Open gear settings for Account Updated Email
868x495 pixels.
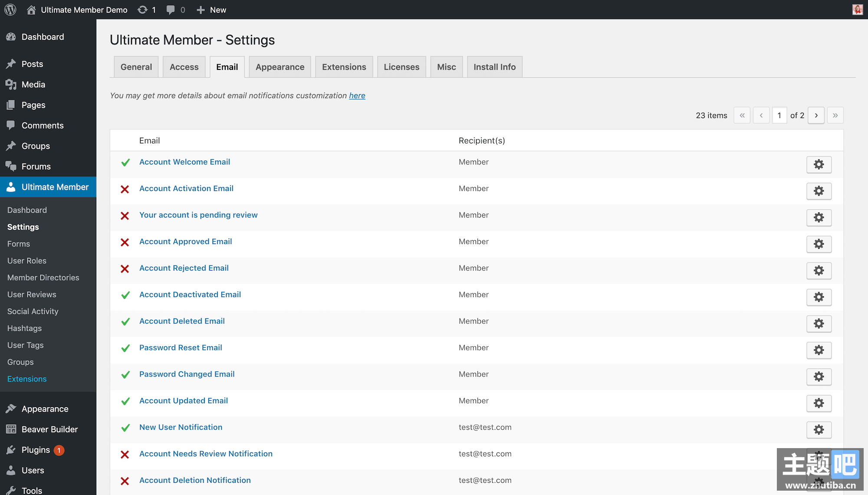click(819, 403)
